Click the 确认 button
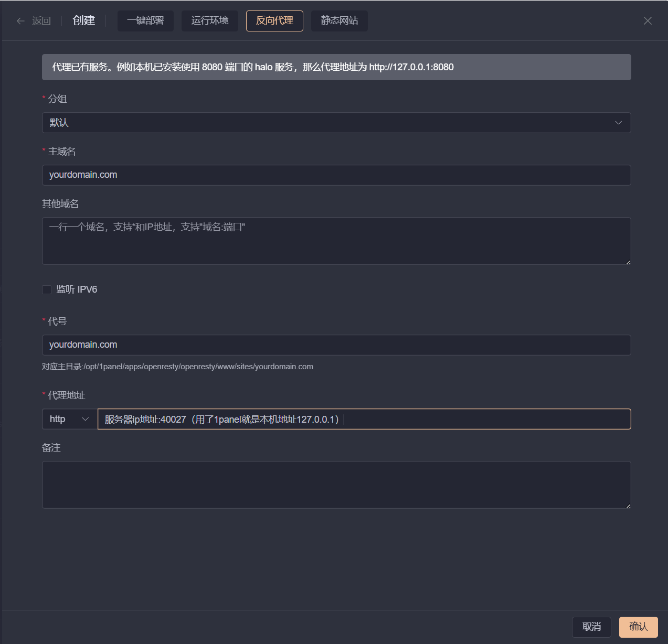 (638, 627)
